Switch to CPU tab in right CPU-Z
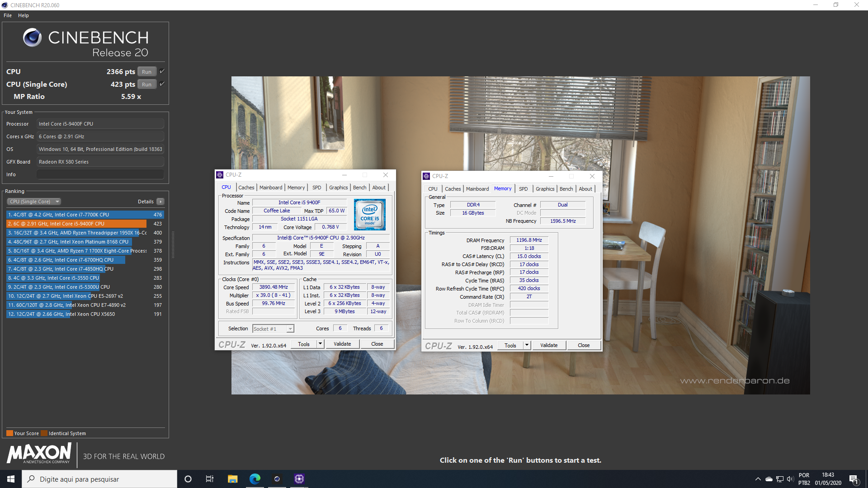Screen dimensions: 868x488 point(433,189)
